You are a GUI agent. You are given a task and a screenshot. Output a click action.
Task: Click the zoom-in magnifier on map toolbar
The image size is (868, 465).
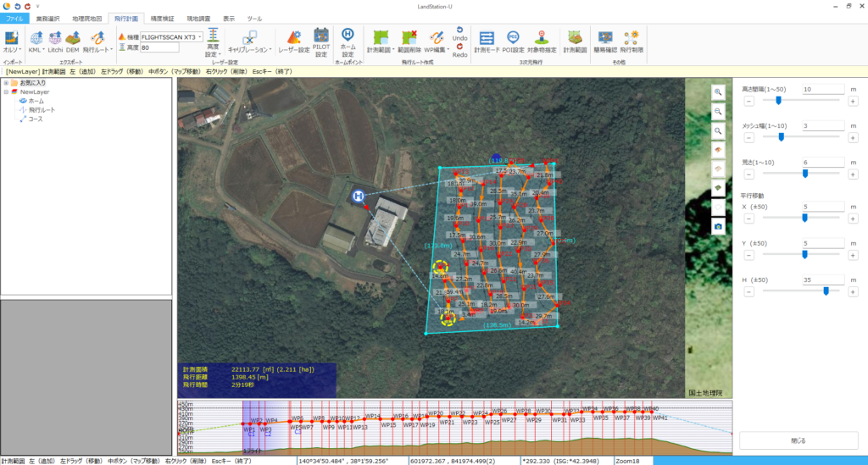point(718,92)
